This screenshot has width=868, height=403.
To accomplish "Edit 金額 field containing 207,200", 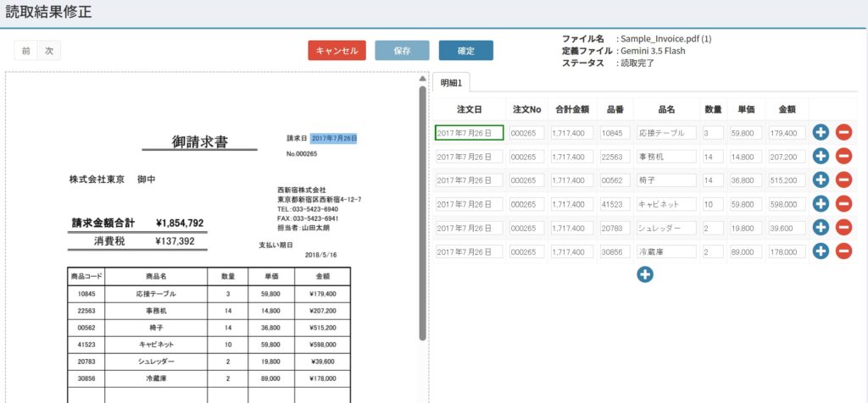I will pyautogui.click(x=787, y=157).
